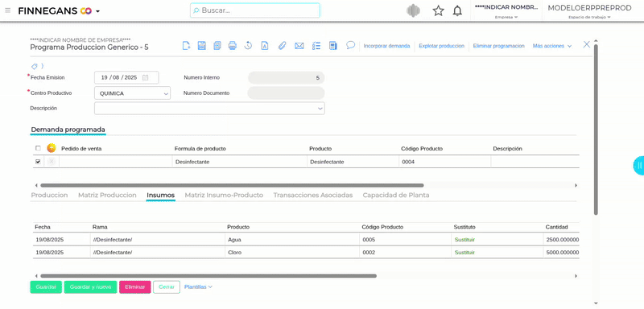Click Sustituir for the Cloro row
The image size is (644, 309).
(464, 253)
